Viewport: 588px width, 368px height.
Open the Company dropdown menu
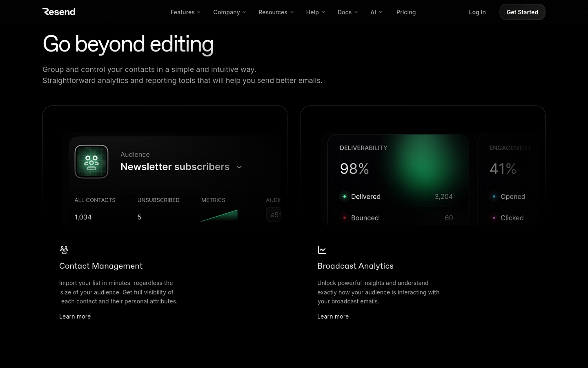tap(229, 12)
